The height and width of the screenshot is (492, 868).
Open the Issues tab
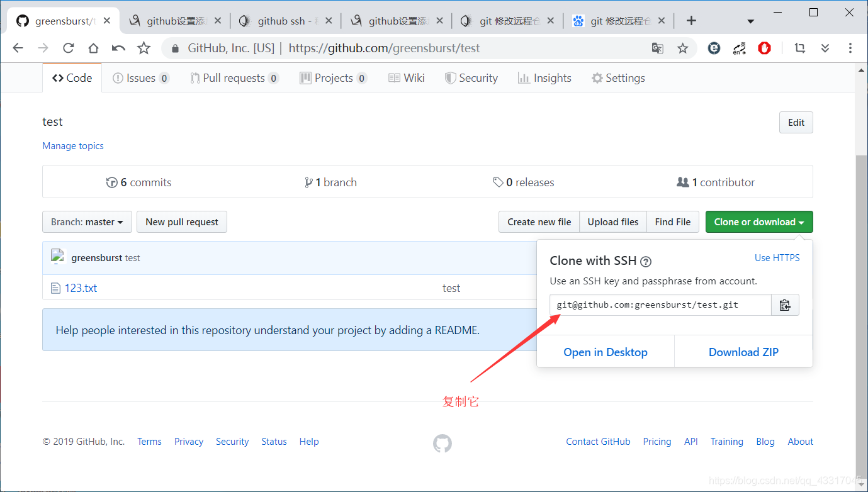tap(141, 78)
